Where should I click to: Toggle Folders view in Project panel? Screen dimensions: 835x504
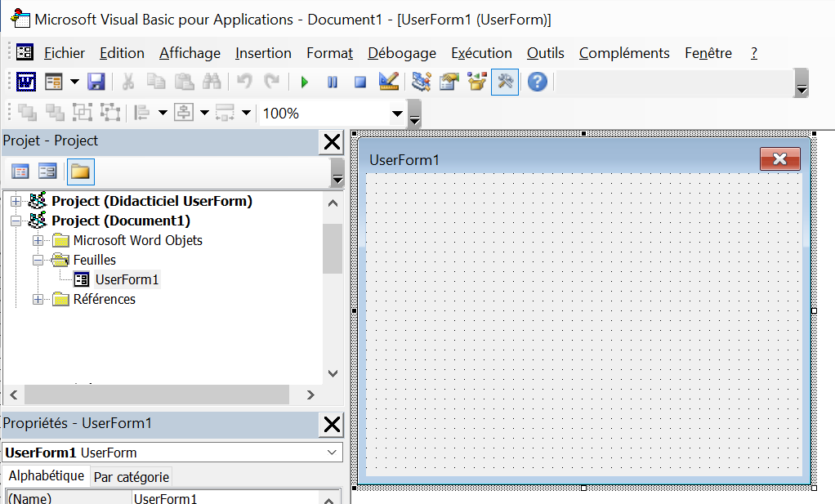(80, 172)
